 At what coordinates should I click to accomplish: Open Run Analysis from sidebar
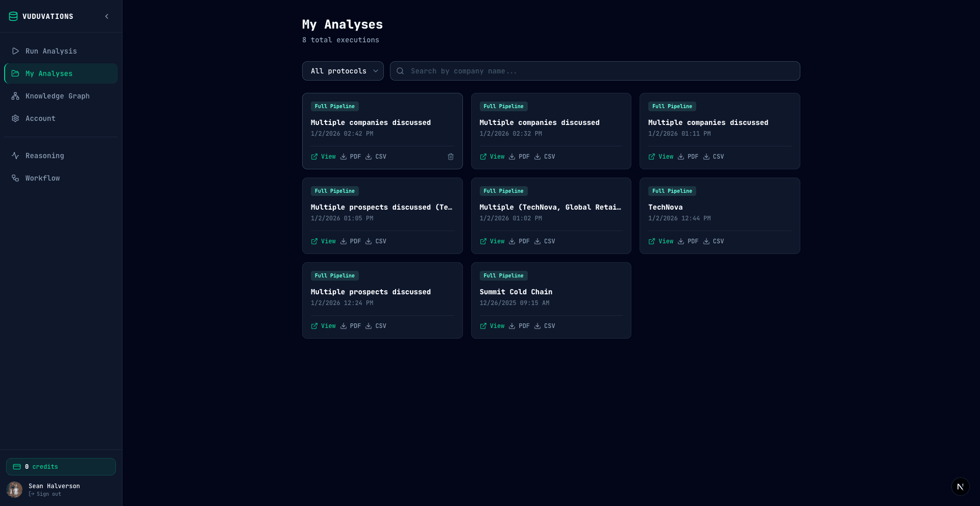61,51
